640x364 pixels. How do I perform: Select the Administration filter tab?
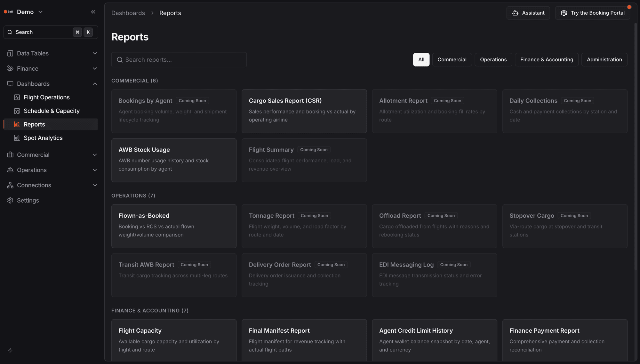point(604,60)
